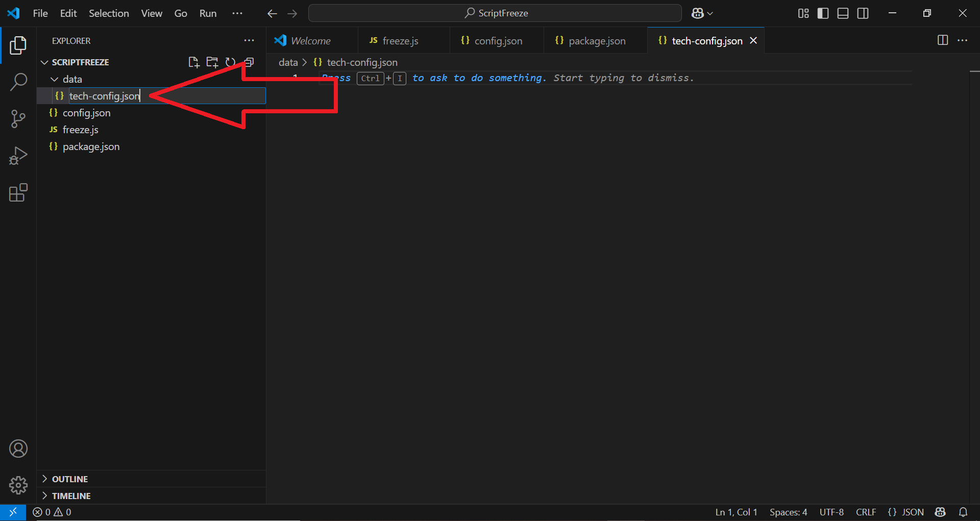Toggle the bottom panel
The image size is (980, 521).
coord(843,13)
